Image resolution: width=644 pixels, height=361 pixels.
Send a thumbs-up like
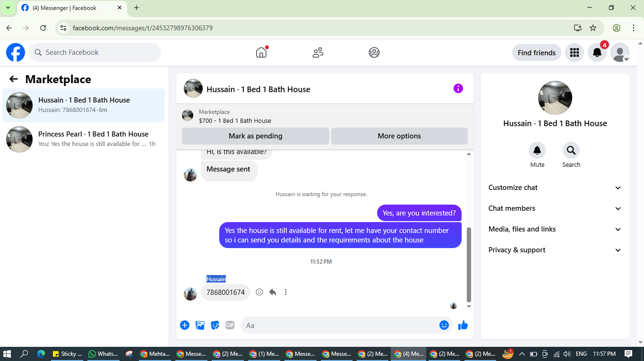[x=463, y=325]
